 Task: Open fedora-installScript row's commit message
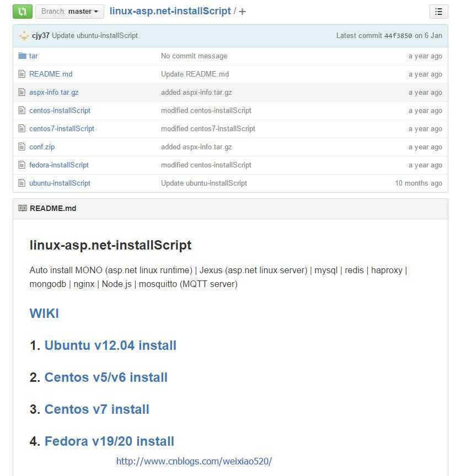point(206,165)
